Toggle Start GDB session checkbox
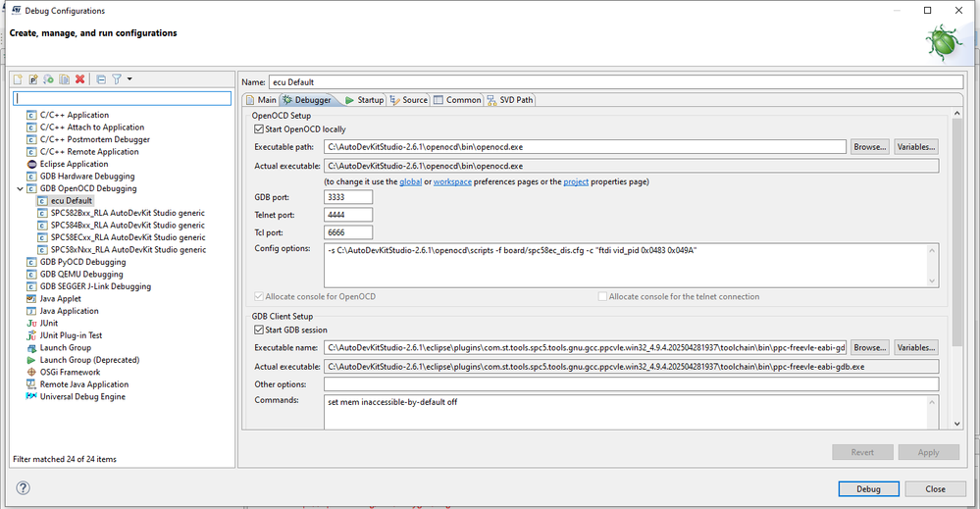Image resolution: width=980 pixels, height=509 pixels. 259,330
